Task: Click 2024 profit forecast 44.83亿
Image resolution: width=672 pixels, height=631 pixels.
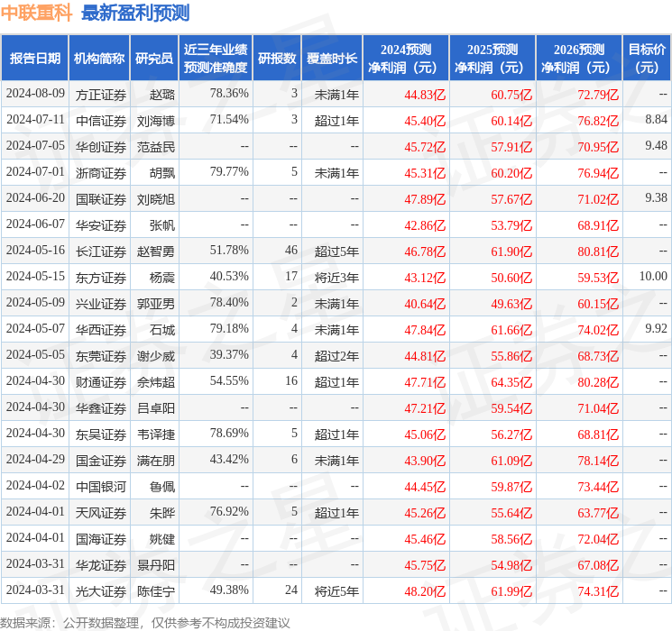Action: pyautogui.click(x=425, y=95)
